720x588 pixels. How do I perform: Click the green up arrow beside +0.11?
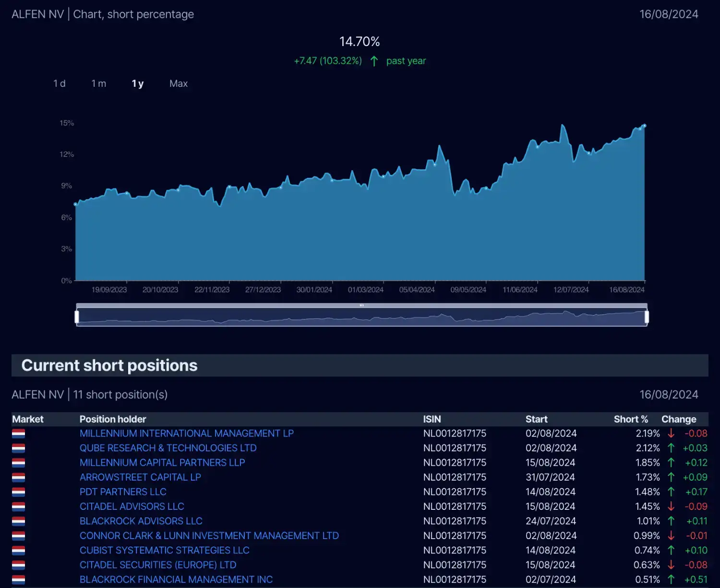tap(671, 521)
